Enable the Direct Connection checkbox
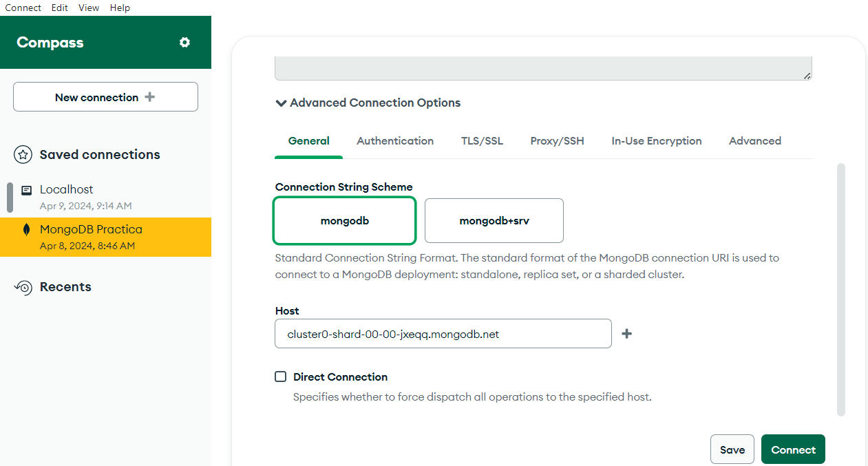868x466 pixels. click(280, 377)
